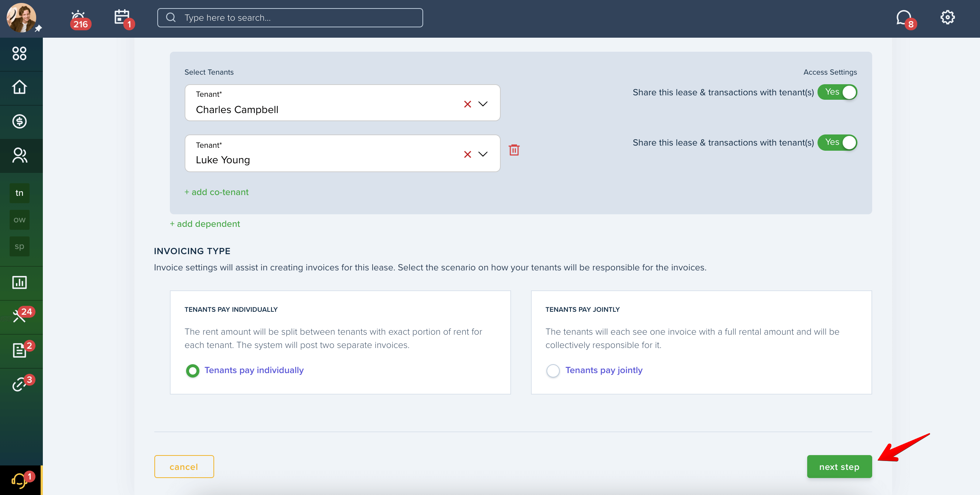The image size is (980, 495).
Task: Toggle lease sharing for Charles Campbell
Action: click(x=837, y=92)
